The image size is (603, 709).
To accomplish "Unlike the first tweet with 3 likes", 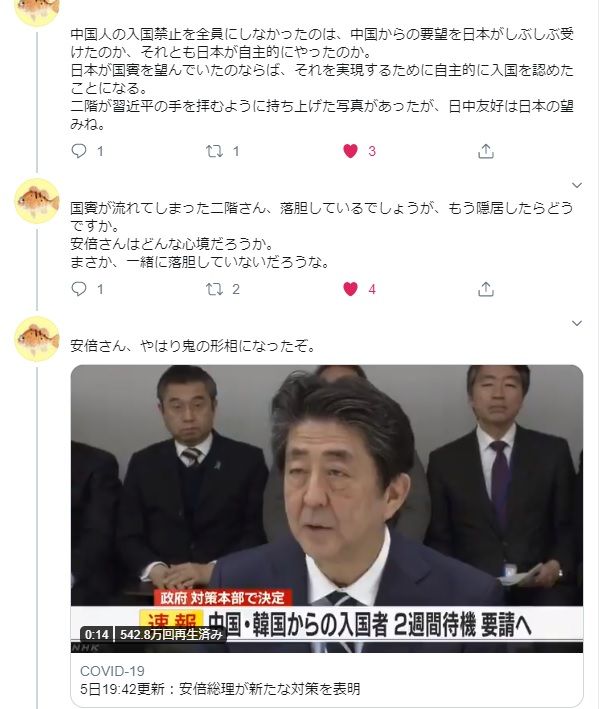I will (350, 151).
